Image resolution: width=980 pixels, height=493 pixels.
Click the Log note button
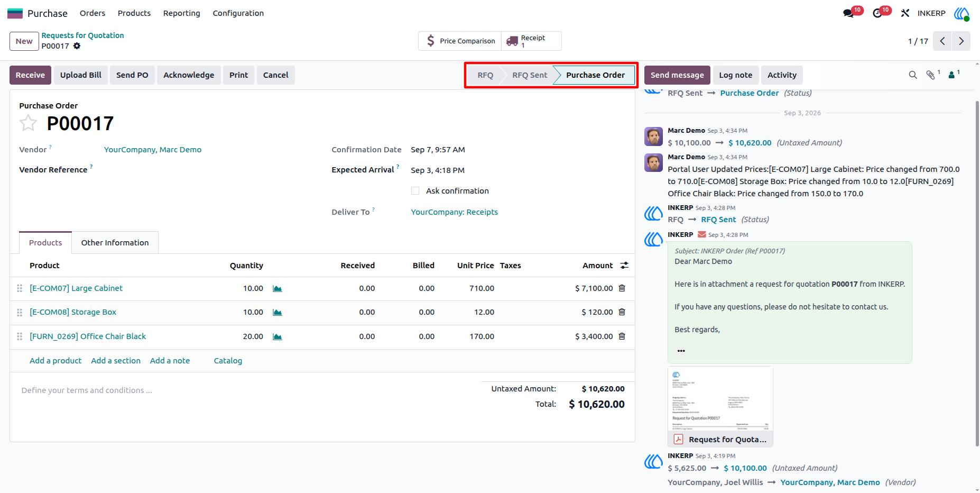pyautogui.click(x=736, y=75)
